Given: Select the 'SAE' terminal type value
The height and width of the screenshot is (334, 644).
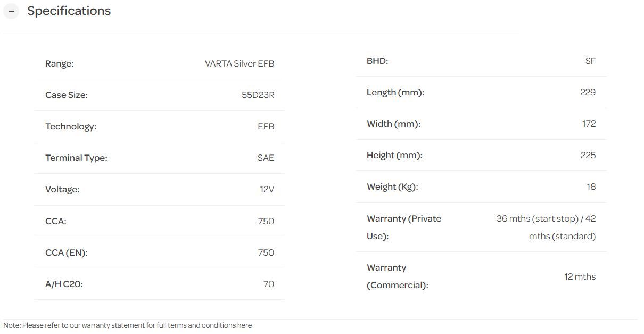Looking at the screenshot, I should click(x=266, y=158).
